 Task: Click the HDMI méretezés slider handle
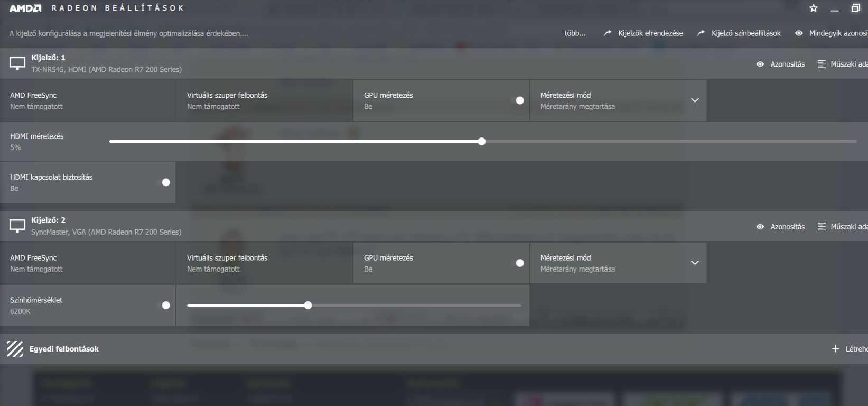481,142
